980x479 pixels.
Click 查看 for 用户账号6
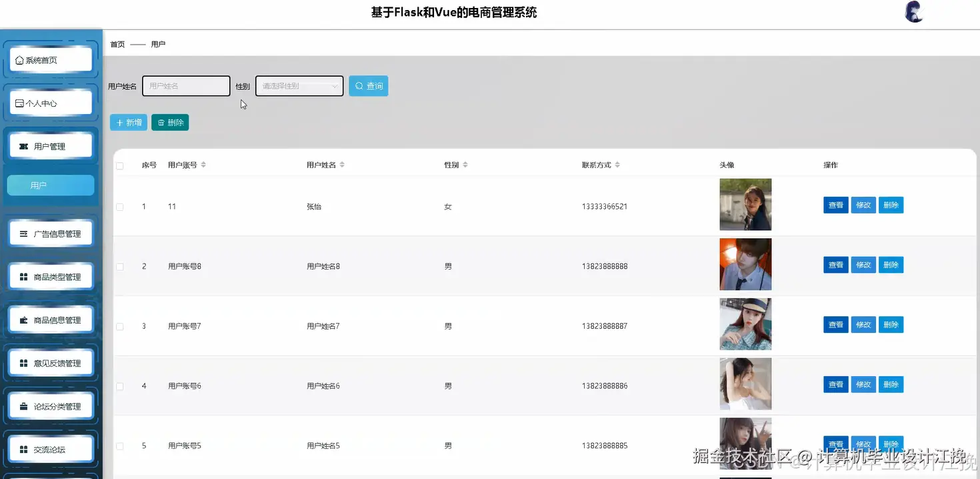836,384
